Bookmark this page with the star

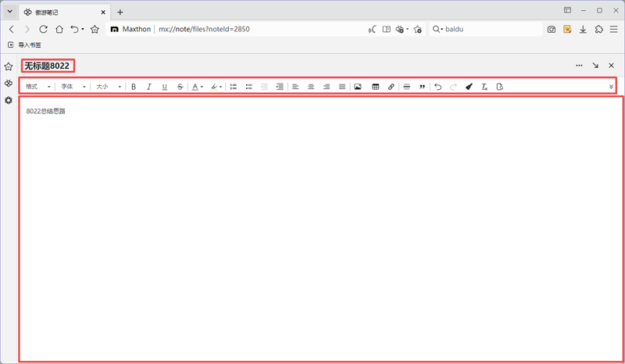point(95,29)
